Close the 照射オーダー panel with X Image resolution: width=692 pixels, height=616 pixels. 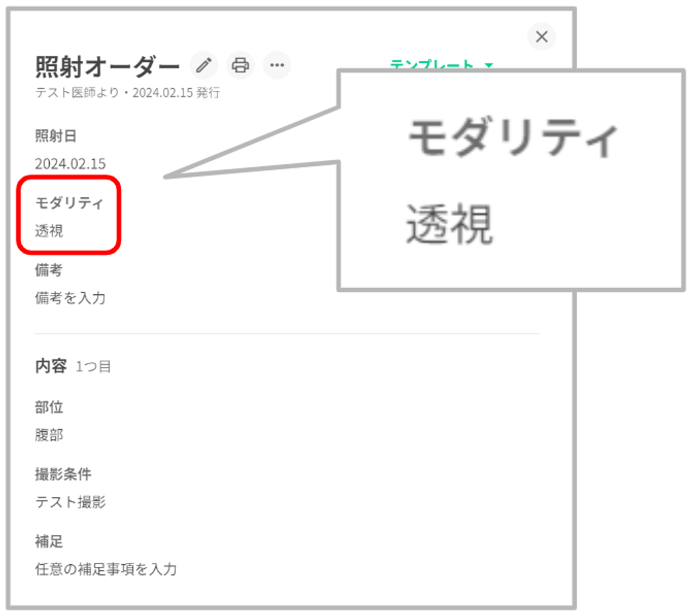pyautogui.click(x=541, y=37)
